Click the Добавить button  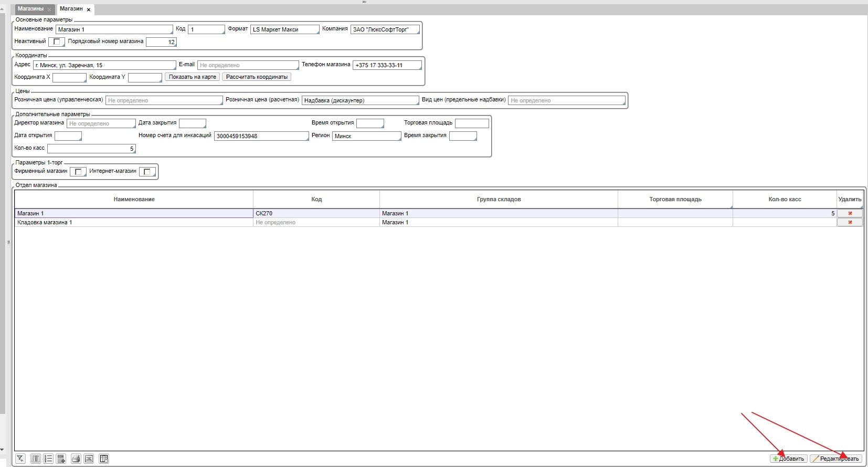[789, 459]
